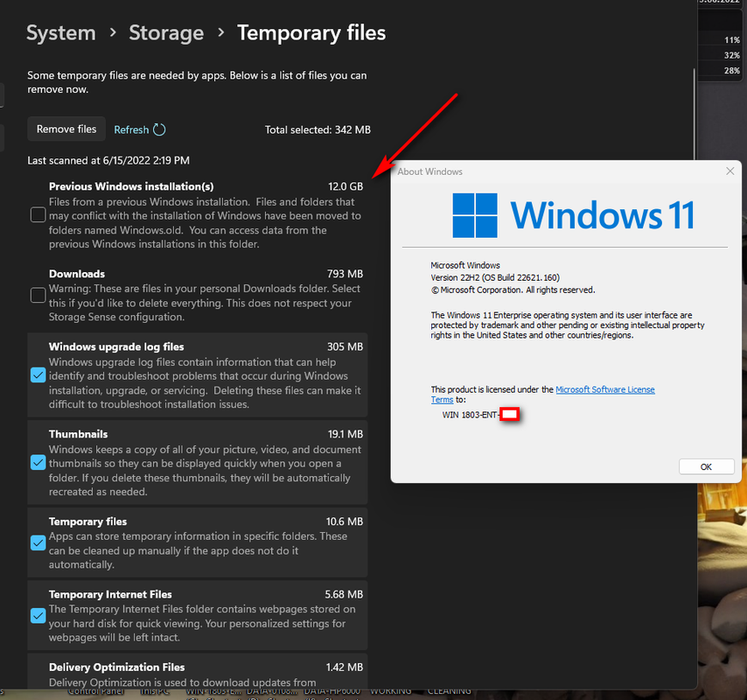
Task: Uncheck the Temporary files checkbox
Action: point(38,542)
